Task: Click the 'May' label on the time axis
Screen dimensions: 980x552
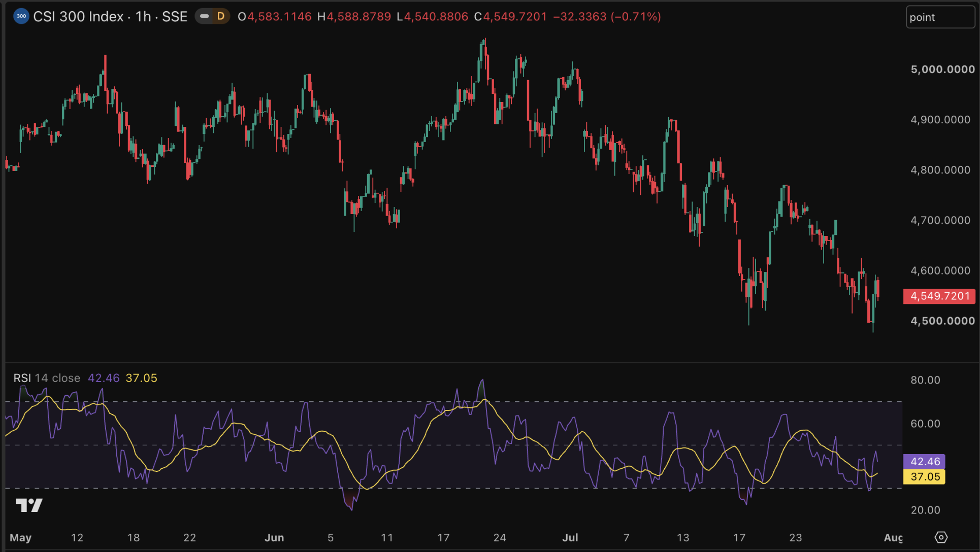Action: pos(21,538)
